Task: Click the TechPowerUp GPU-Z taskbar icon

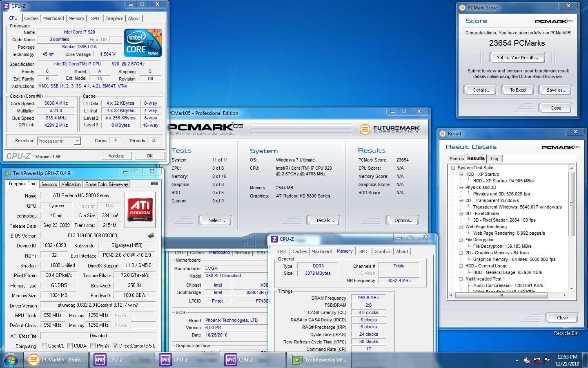Action: (320, 360)
